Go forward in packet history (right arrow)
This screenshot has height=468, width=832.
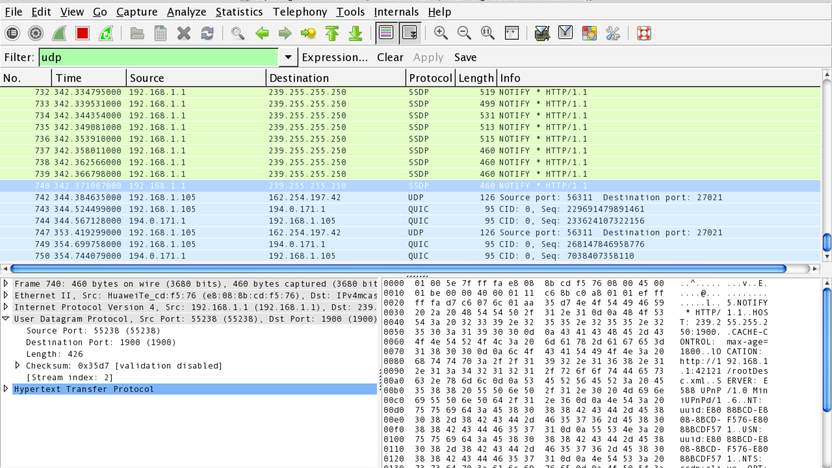(x=285, y=33)
